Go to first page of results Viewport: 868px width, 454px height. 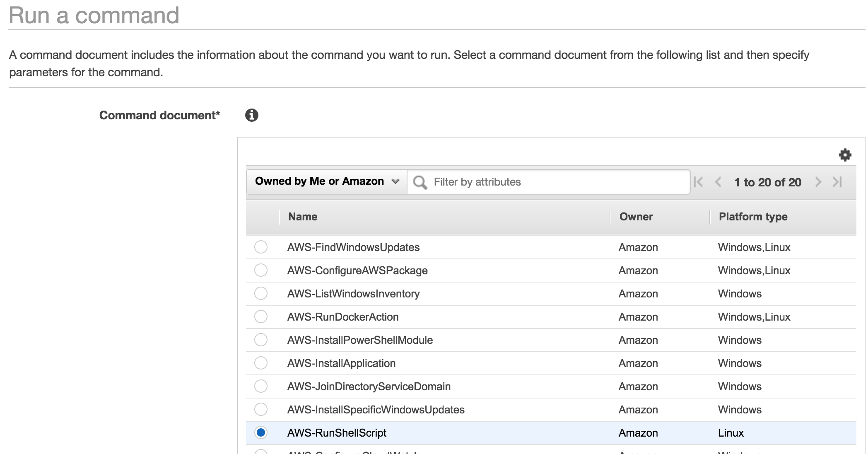[x=698, y=182]
